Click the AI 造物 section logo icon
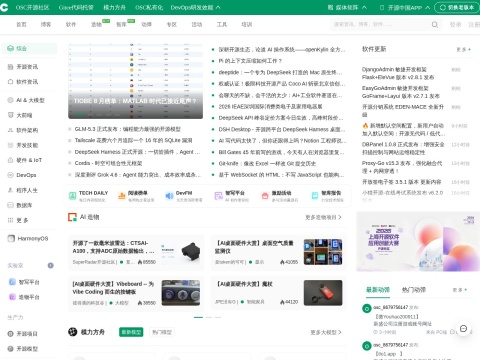480x360 pixels. pos(72,217)
